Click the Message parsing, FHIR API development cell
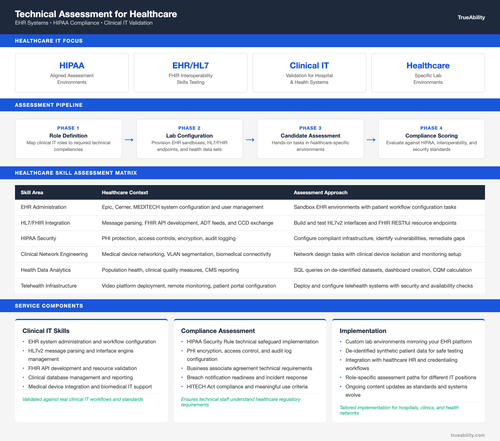This screenshot has width=500, height=441. coord(187,223)
